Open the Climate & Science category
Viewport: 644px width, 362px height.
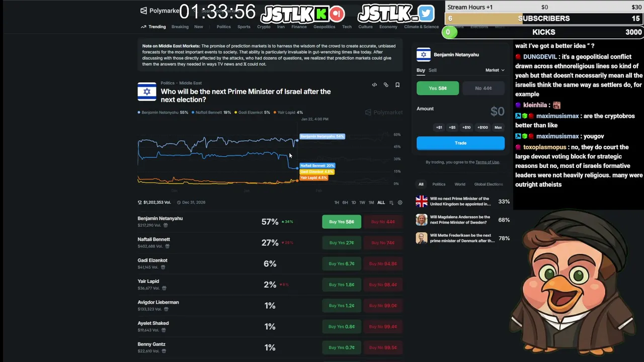422,27
